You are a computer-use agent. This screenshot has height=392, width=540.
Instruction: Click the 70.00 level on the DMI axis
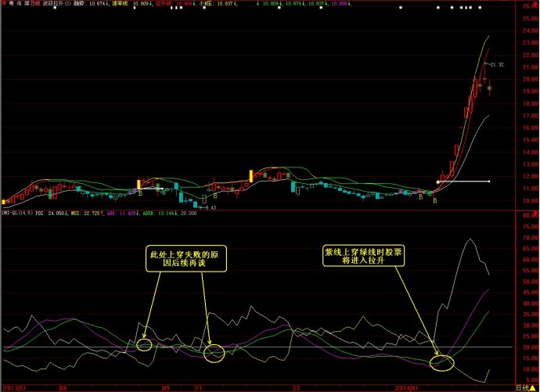531,238
